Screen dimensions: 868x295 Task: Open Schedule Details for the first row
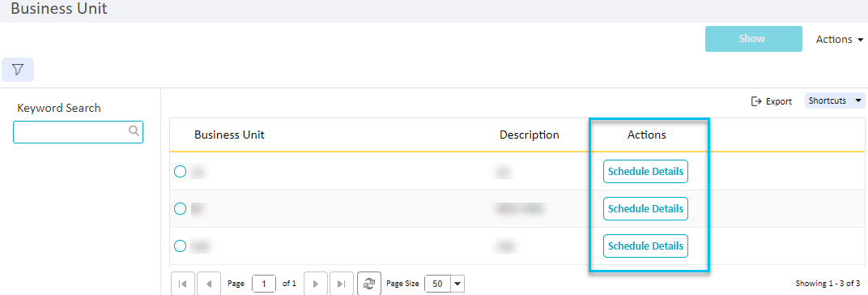click(x=645, y=171)
